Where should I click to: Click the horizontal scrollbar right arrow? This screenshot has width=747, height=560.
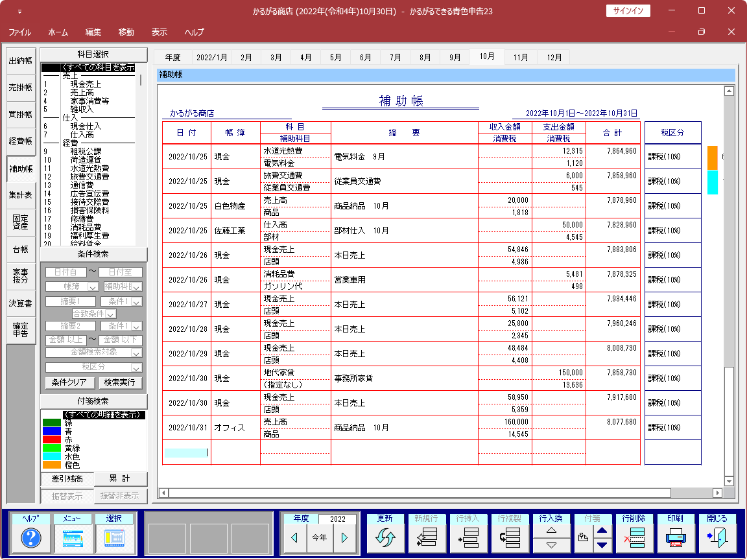pyautogui.click(x=717, y=493)
